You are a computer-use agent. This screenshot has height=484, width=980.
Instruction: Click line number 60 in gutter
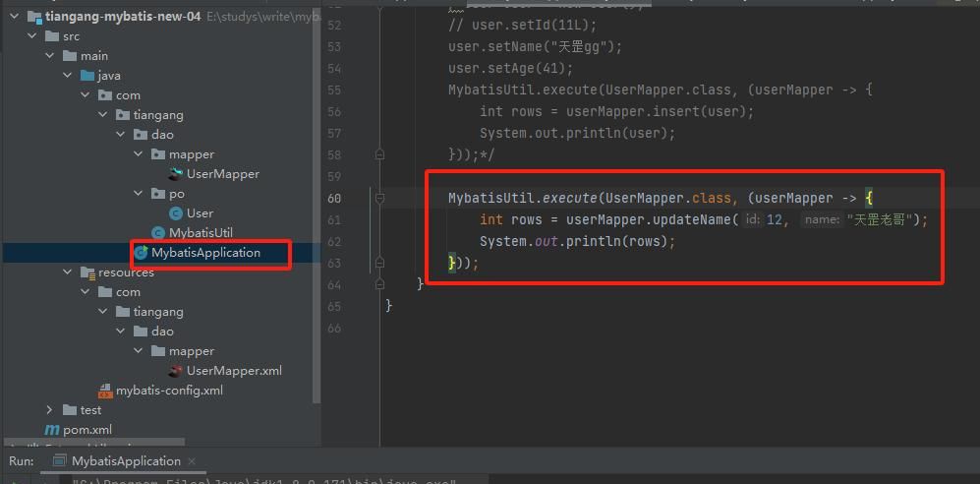pos(334,199)
